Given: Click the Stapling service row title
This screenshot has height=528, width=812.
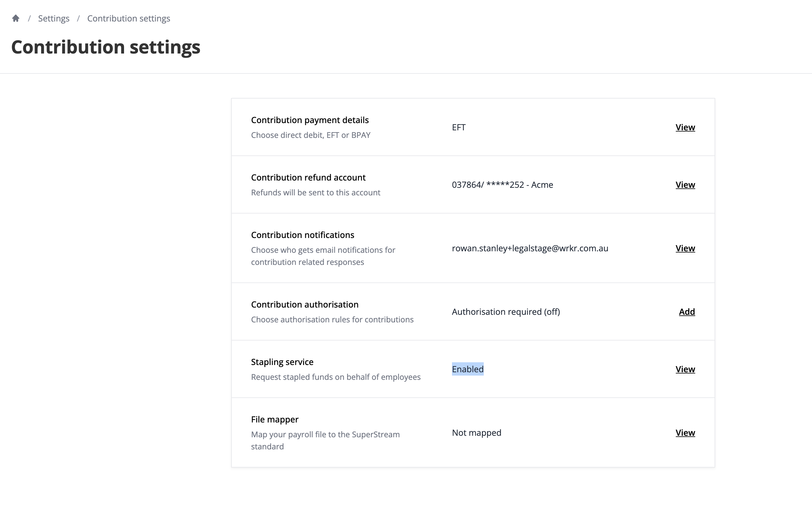Looking at the screenshot, I should pyautogui.click(x=282, y=362).
